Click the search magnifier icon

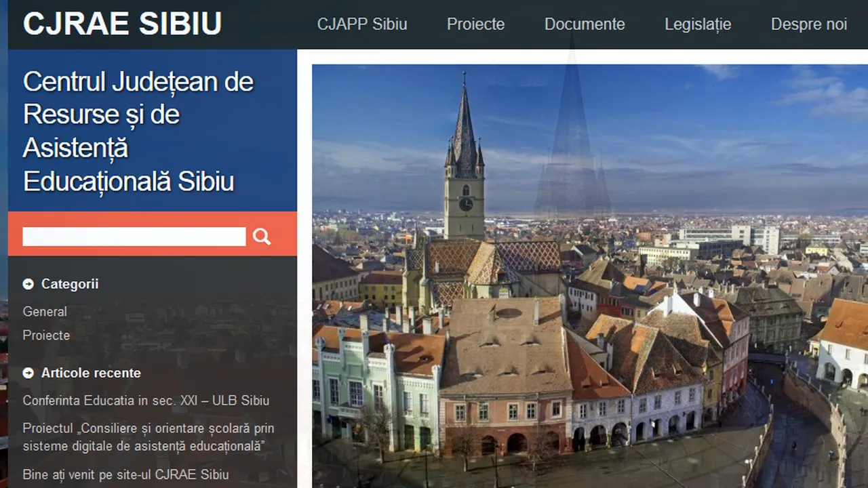click(261, 236)
